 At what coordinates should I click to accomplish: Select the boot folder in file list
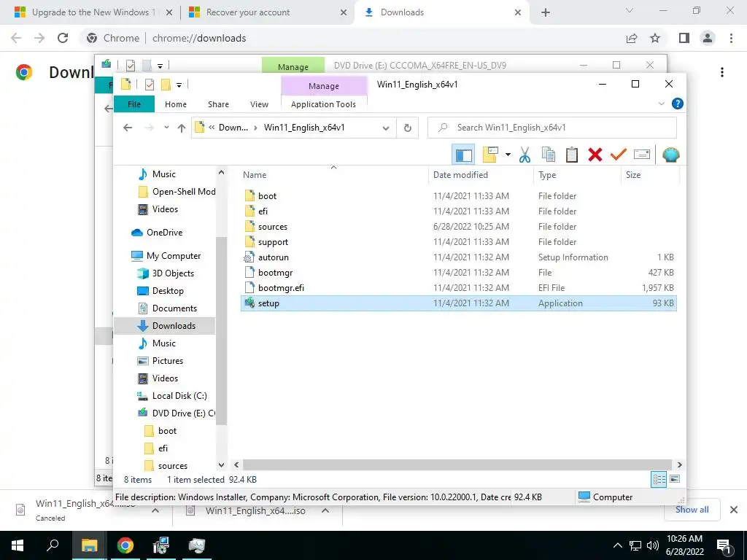267,195
